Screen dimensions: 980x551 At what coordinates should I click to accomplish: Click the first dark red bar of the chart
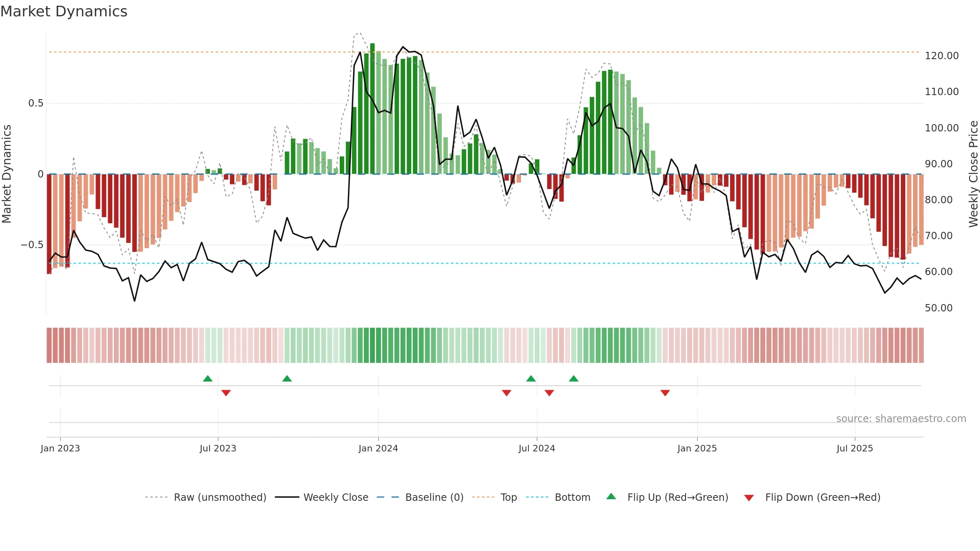[x=49, y=224]
